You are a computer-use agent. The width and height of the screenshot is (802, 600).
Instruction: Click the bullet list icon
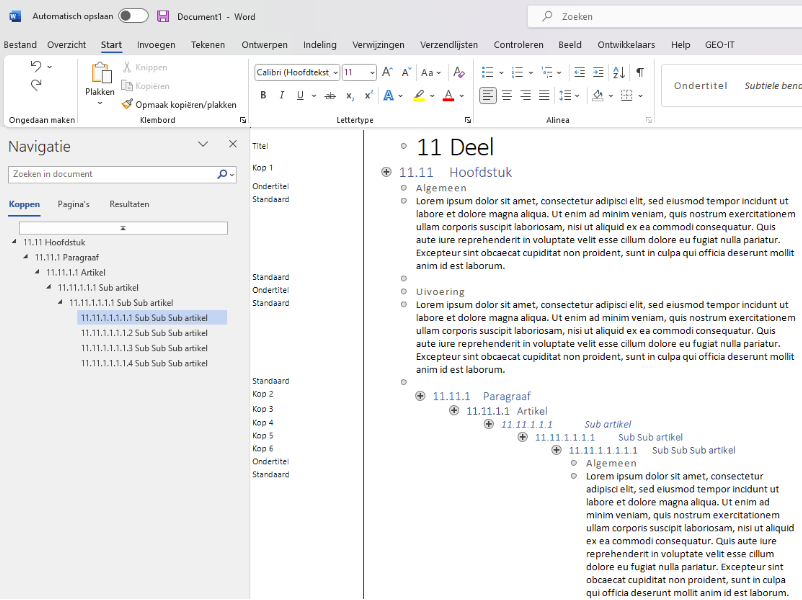pos(487,72)
